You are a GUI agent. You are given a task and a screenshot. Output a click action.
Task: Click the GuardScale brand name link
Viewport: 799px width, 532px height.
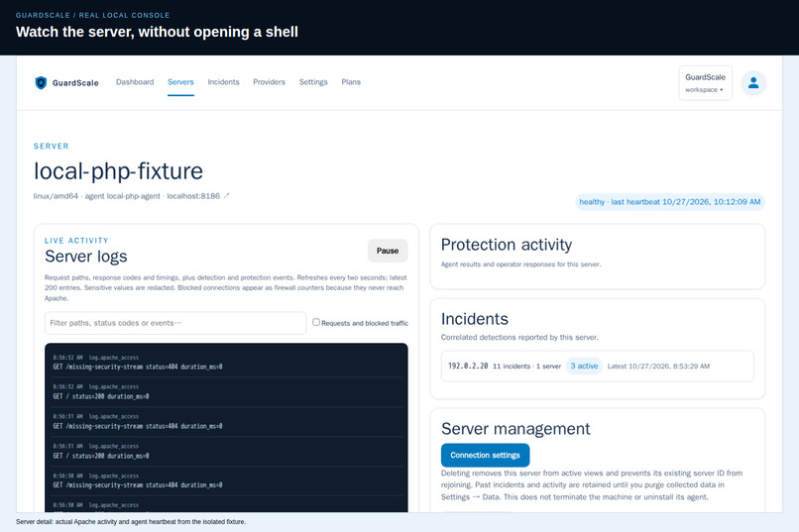click(75, 83)
